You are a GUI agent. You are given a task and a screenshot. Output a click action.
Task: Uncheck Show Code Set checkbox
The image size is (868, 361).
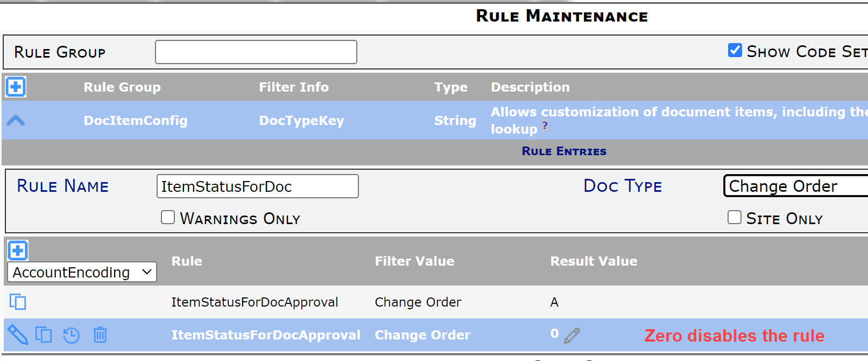[735, 50]
